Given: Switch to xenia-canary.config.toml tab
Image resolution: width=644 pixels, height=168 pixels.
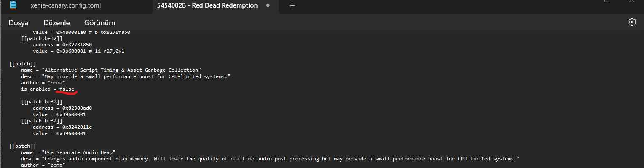Looking at the screenshot, I should 66,6.
